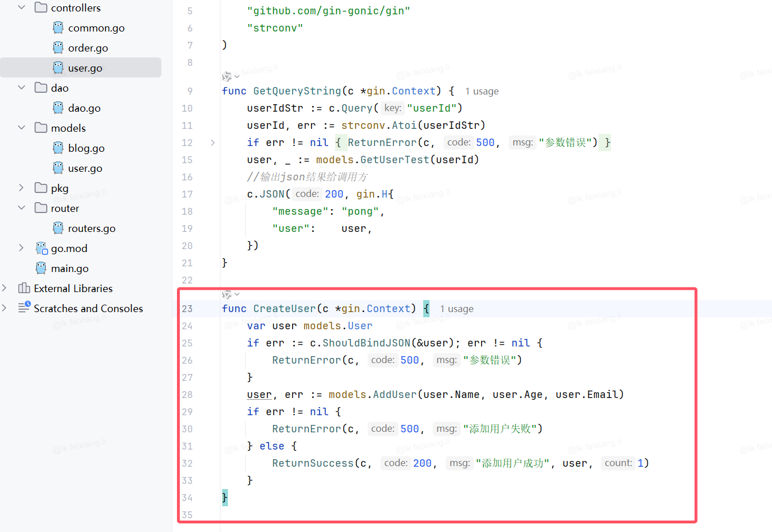This screenshot has width=772, height=532.
Task: Click the Go file icon beside common.go
Action: 58,27
